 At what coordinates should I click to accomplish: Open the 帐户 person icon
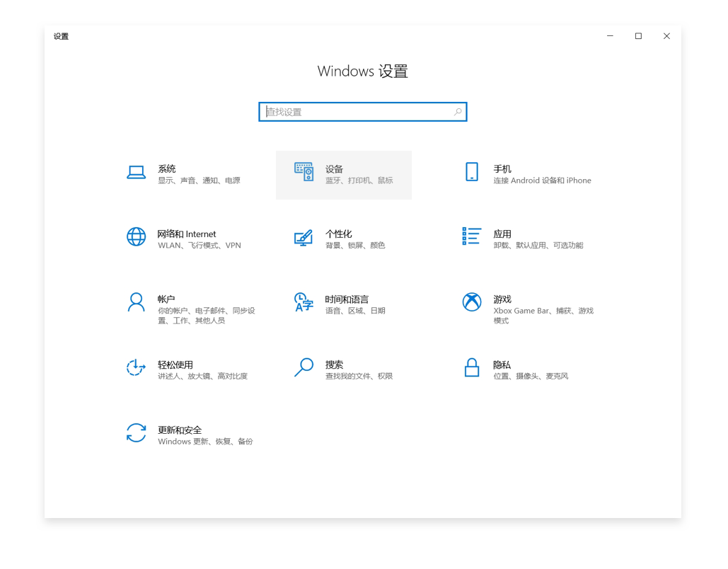[x=136, y=302]
